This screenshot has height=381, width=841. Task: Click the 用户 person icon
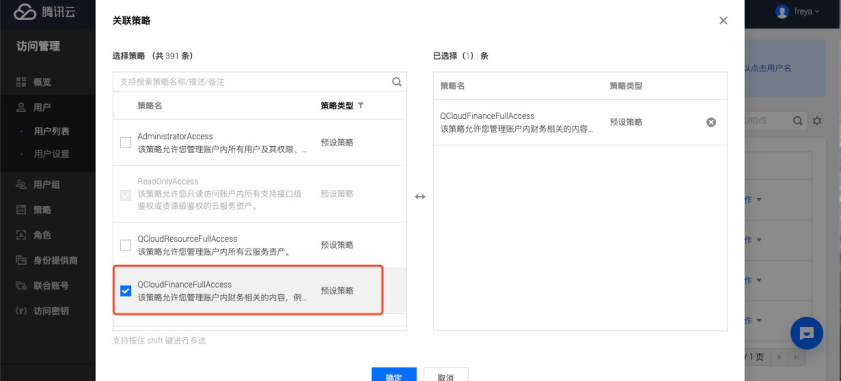[x=21, y=107]
